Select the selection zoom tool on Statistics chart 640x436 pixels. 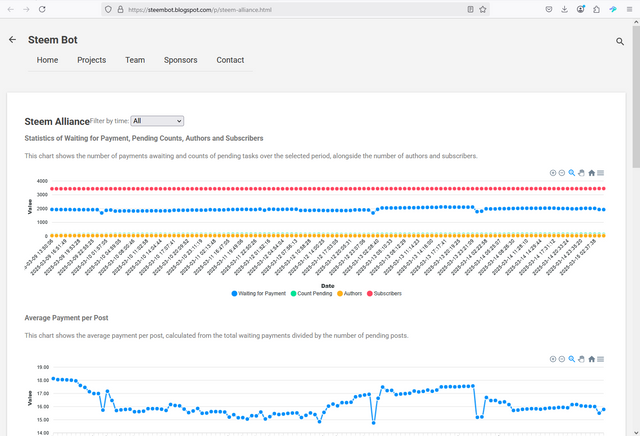coord(572,173)
